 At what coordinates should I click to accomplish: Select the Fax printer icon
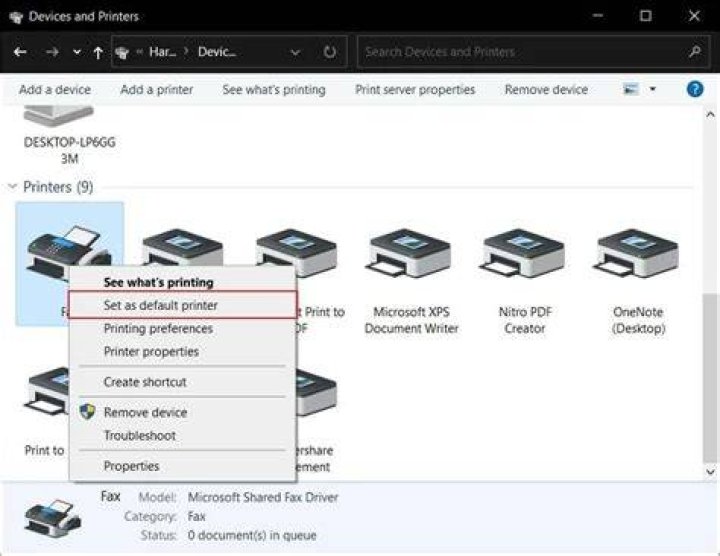point(70,252)
